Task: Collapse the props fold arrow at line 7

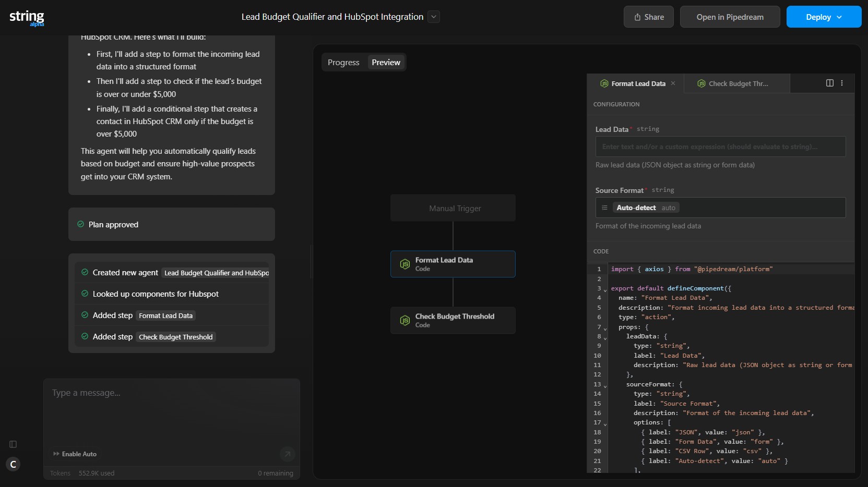Action: tap(605, 328)
